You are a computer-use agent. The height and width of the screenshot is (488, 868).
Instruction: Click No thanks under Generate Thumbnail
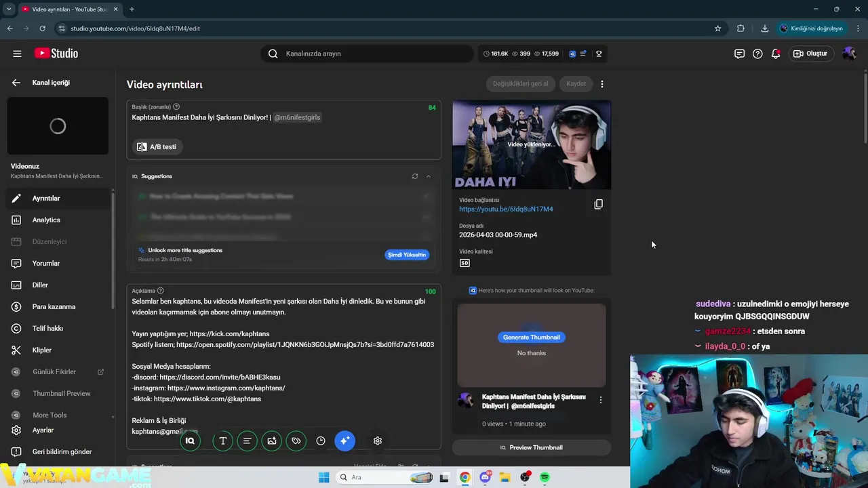click(532, 353)
